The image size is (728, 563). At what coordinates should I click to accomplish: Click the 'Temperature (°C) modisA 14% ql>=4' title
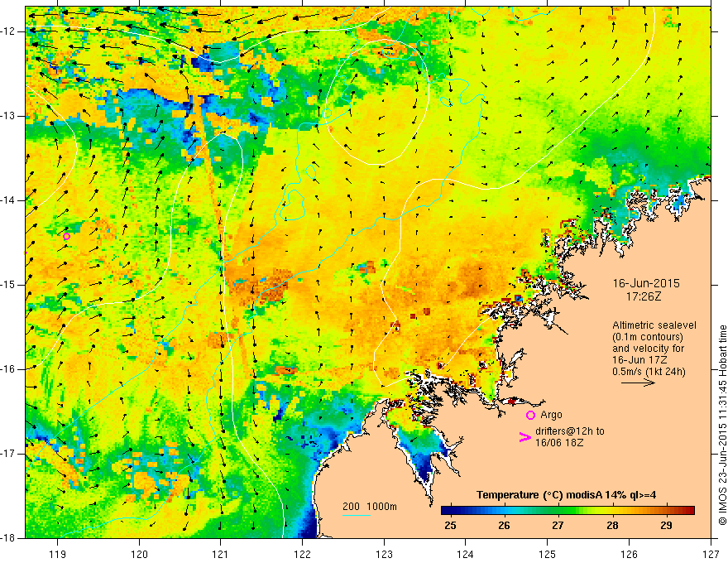567,495
